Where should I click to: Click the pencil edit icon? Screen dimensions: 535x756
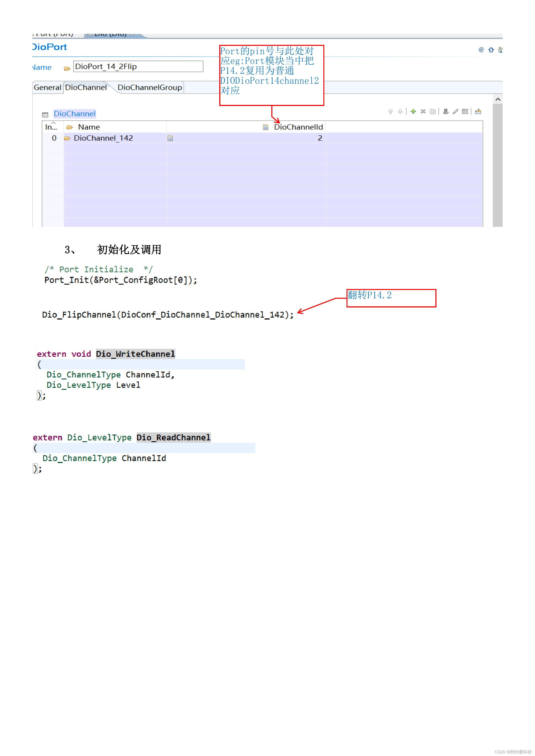456,112
